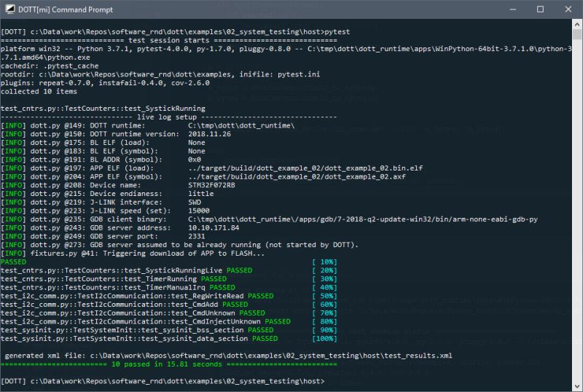Click the Command Prompt title bar icon
Screen dimensions: 583x392
10,9
